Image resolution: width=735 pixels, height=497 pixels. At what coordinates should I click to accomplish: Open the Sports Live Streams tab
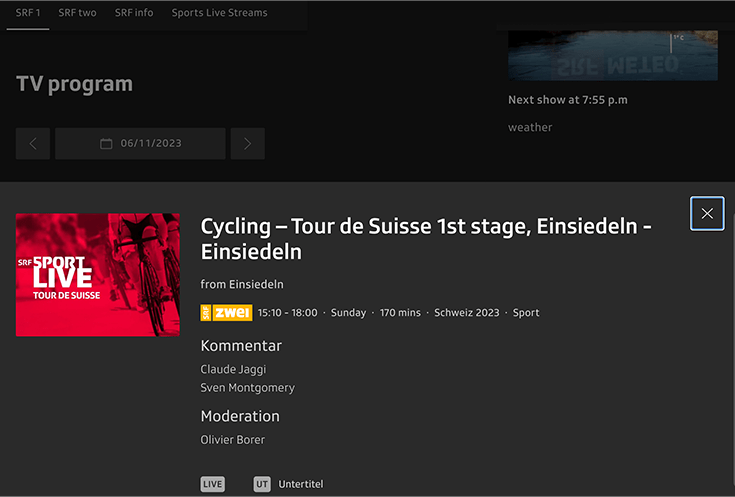[x=219, y=13]
